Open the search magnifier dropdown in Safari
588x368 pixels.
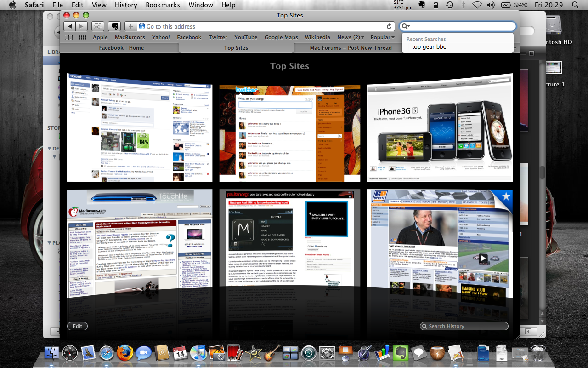[x=405, y=27]
